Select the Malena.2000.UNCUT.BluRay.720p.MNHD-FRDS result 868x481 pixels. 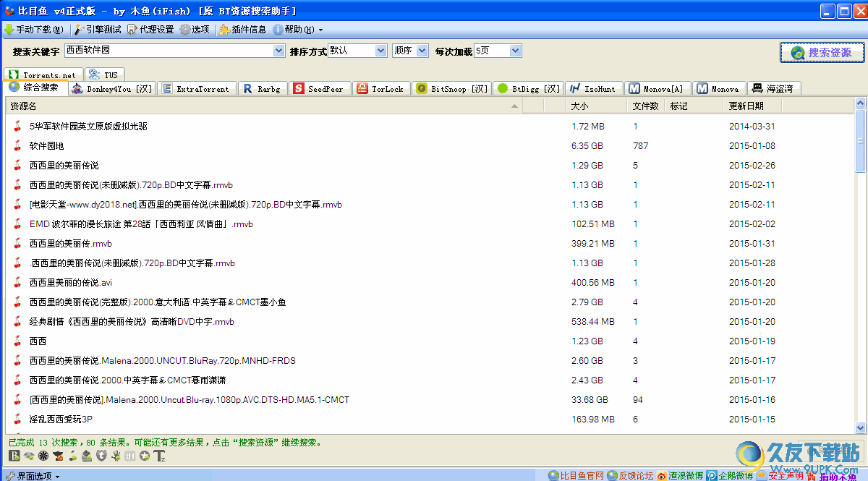pos(162,361)
